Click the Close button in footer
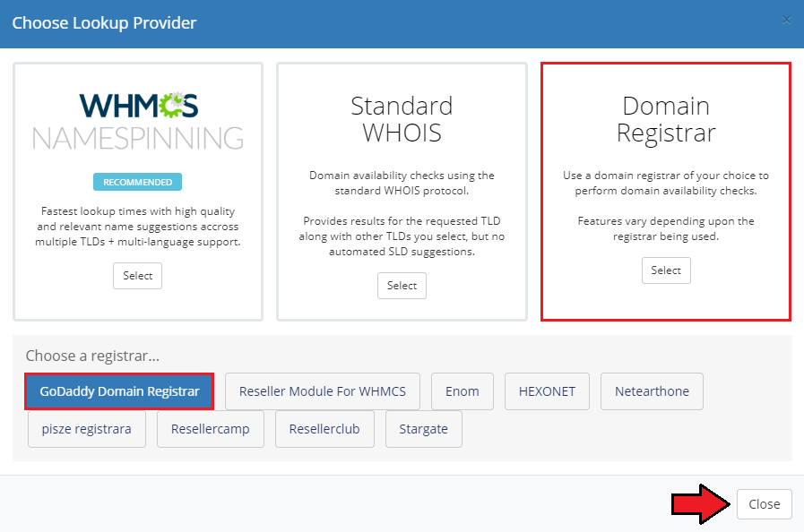This screenshot has height=532, width=804. point(764,504)
